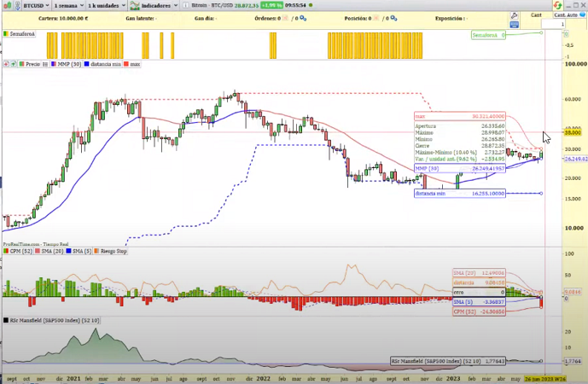Select the CPM (52) indicator label

click(15, 251)
